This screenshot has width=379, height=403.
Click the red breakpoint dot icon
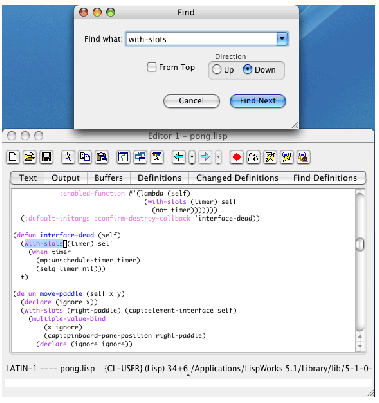point(236,157)
